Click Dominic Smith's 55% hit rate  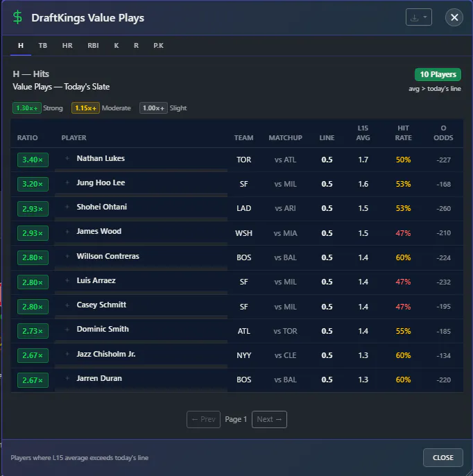[403, 331]
